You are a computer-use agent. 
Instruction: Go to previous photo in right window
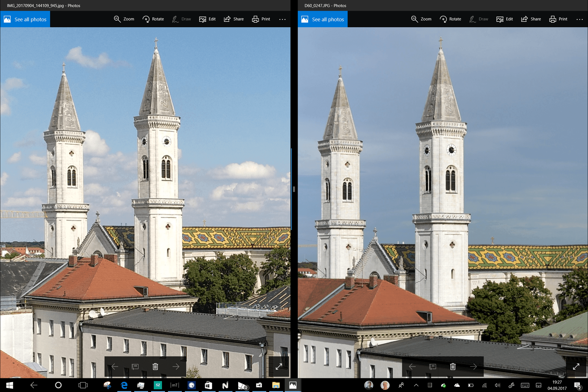(412, 367)
